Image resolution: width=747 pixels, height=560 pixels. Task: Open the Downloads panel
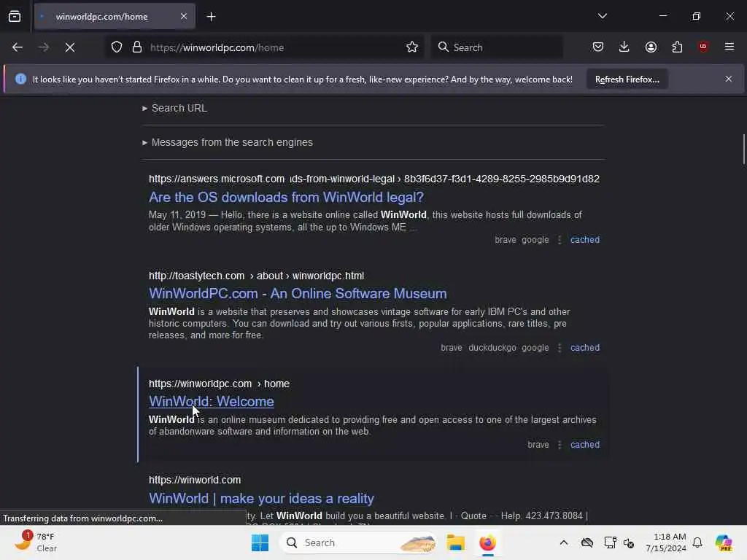pos(624,47)
